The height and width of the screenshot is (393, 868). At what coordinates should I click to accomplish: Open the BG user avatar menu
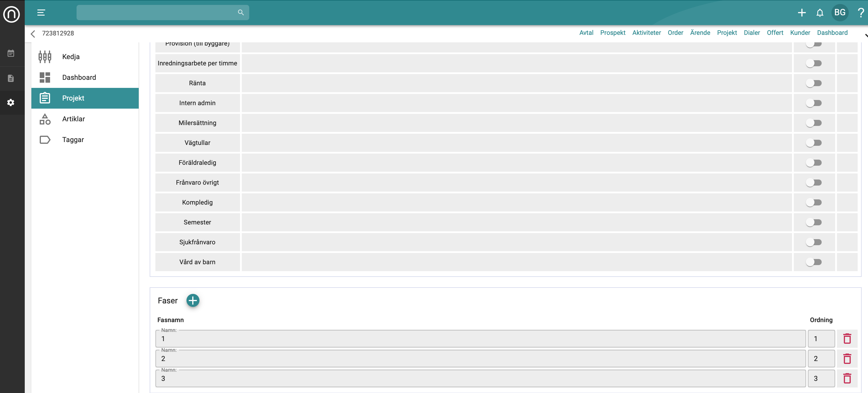pos(840,12)
